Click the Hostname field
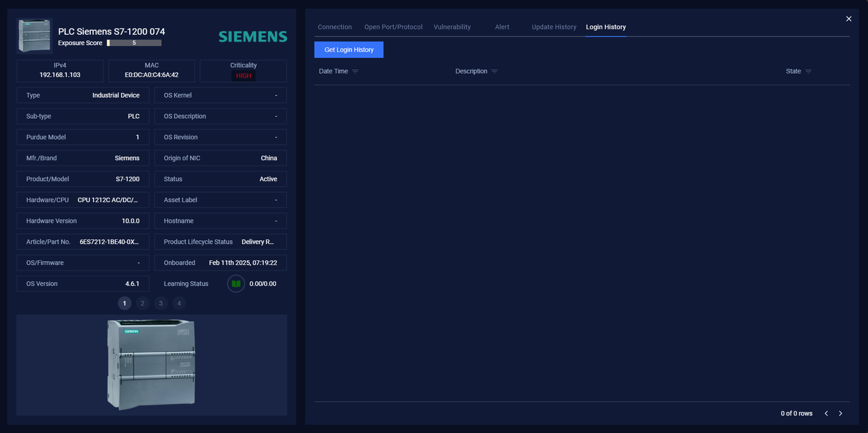Image resolution: width=868 pixels, height=433 pixels. 221,221
